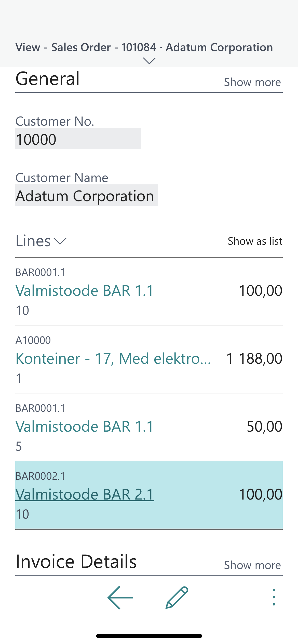The image size is (298, 644).
Task: Open the Konteiner - 17 line item
Action: click(x=113, y=358)
